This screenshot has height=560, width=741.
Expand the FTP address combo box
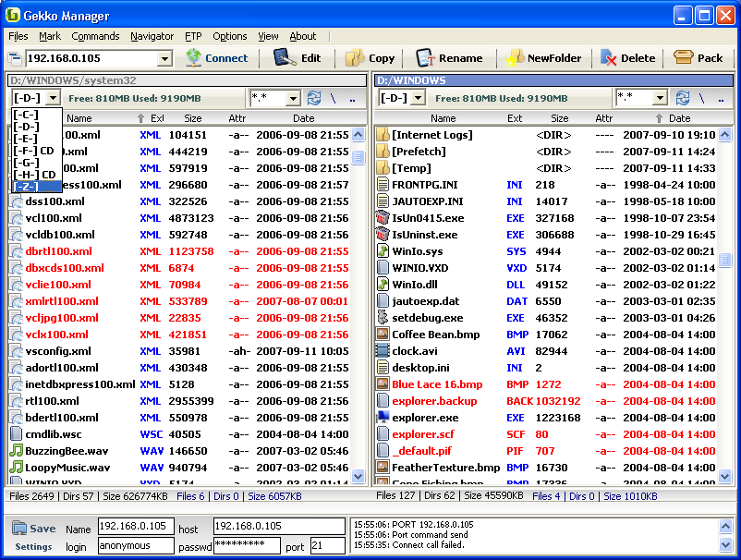click(164, 59)
